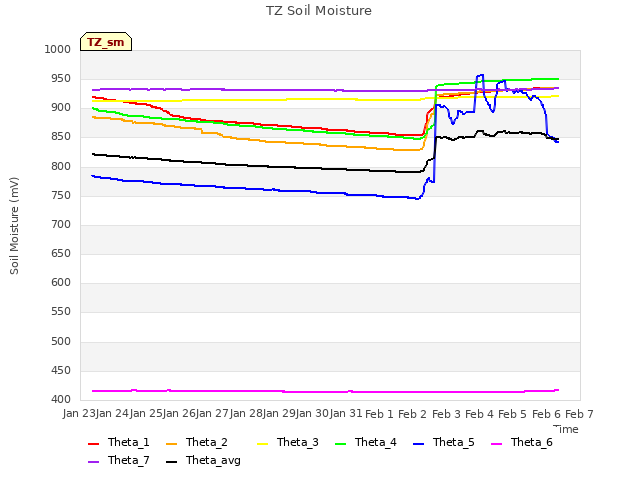Click the 700 y-axis tick value
Image resolution: width=640 pixels, height=480 pixels.
click(x=61, y=224)
